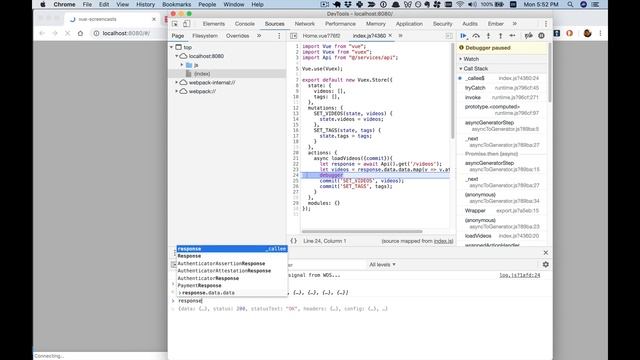Step into next function call
640x360 pixels.
[x=488, y=36]
